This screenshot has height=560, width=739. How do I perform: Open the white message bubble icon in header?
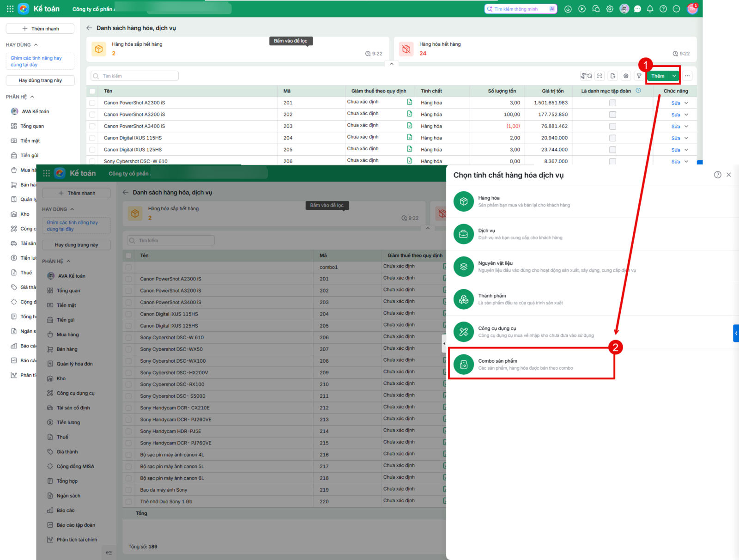pos(638,9)
